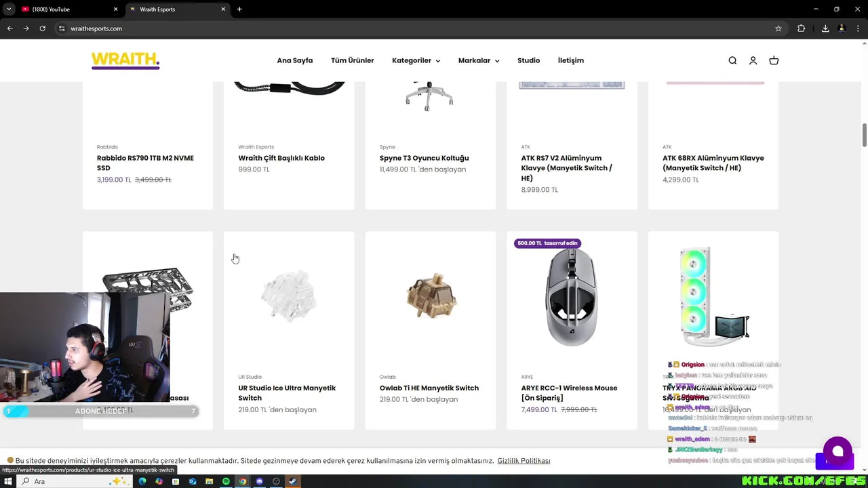Image resolution: width=868 pixels, height=488 pixels.
Task: Open the Studio menu item
Action: pos(529,60)
